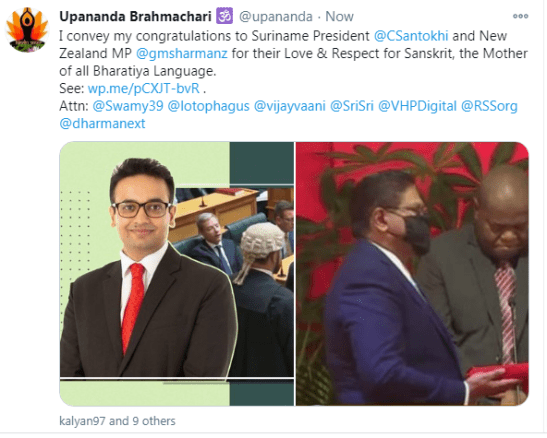Image resolution: width=547 pixels, height=438 pixels.
Task: Click the tweet body text to expand tweet
Action: [293, 53]
